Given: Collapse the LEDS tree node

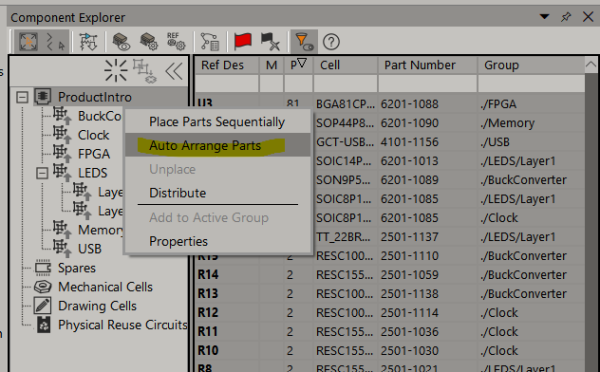Looking at the screenshot, I should [42, 173].
